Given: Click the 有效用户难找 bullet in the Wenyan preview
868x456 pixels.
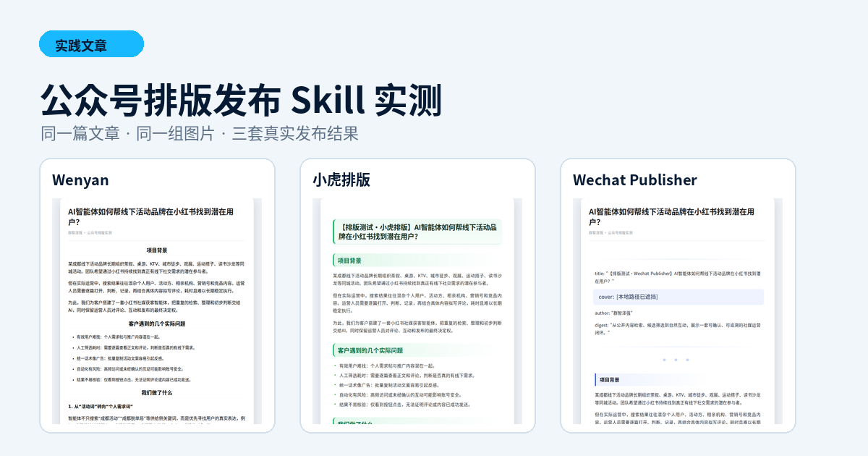Looking at the screenshot, I should tap(119, 337).
